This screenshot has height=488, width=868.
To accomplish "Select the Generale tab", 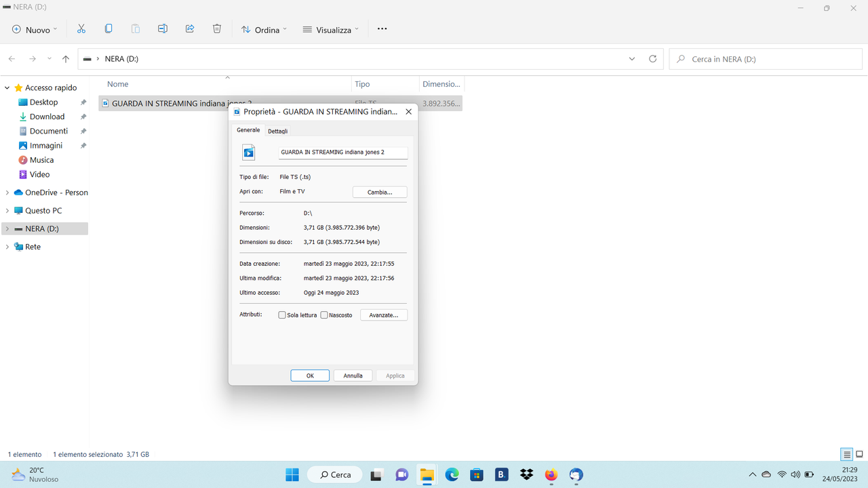I will pyautogui.click(x=248, y=130).
